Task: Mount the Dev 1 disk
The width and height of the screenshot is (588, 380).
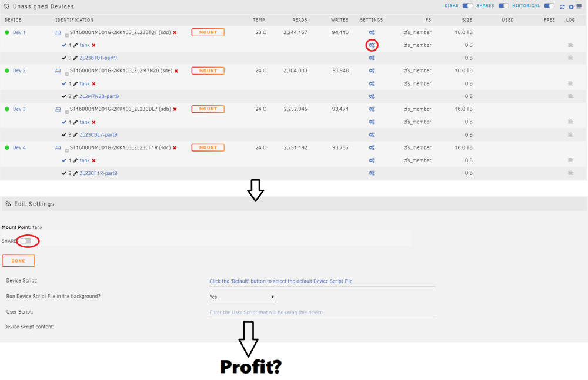Action: (x=208, y=33)
